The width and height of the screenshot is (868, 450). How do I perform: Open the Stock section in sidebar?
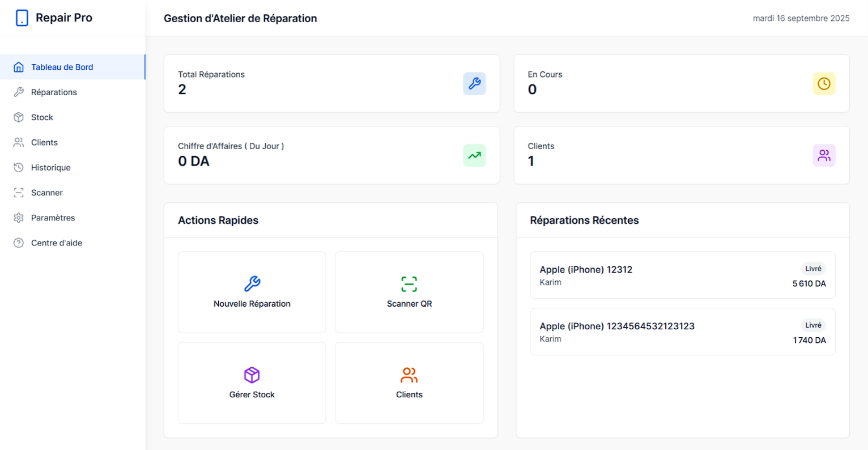coord(42,117)
